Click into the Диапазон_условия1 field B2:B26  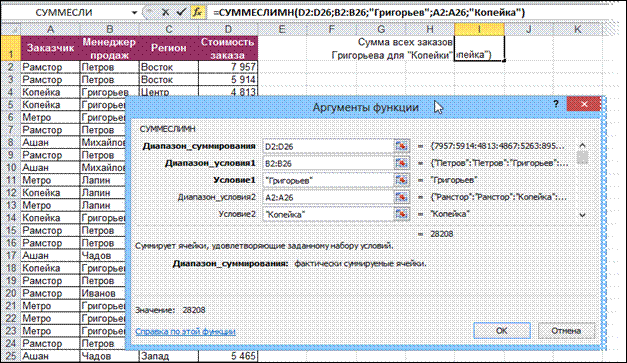[x=328, y=163]
